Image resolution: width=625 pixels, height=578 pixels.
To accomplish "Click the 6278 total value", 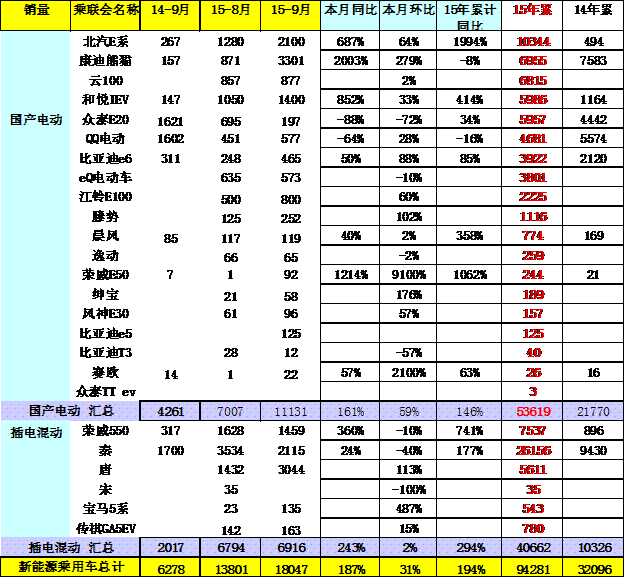I will [171, 569].
